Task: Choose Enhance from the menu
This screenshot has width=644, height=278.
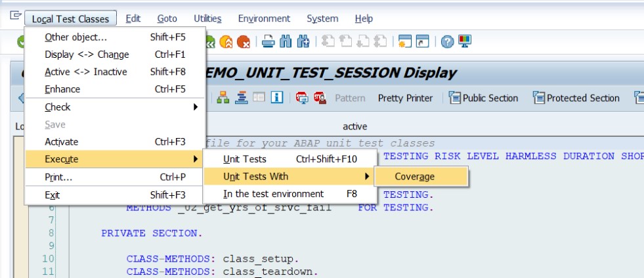Action: 115,89
